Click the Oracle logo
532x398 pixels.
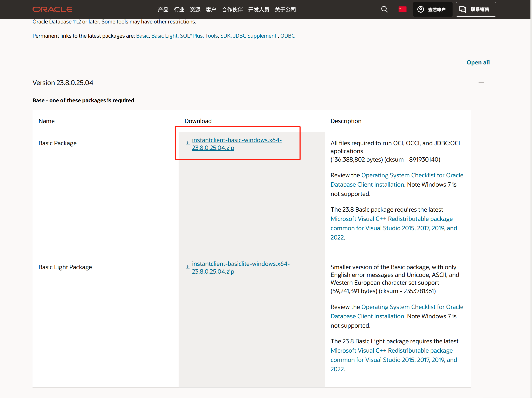(x=52, y=9)
